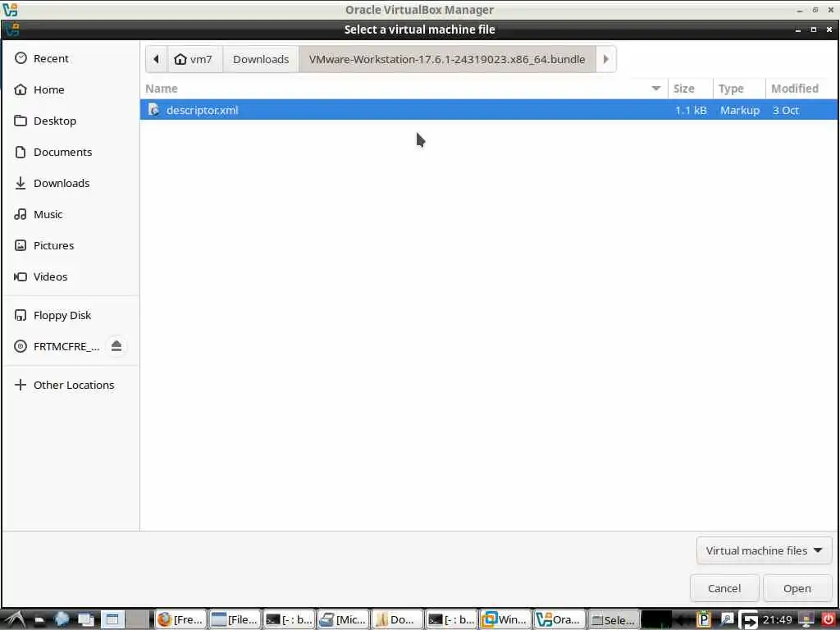Click the VirtualBox icon in dialog title bar

click(12, 30)
